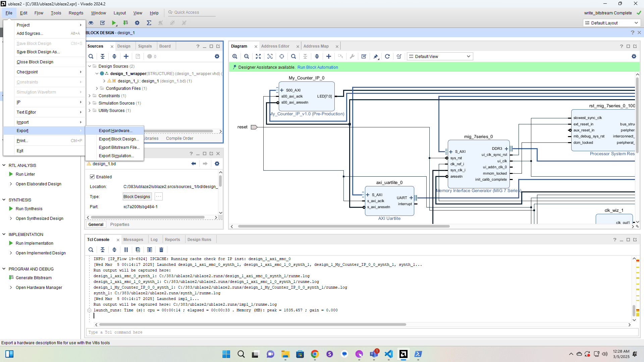The height and width of the screenshot is (362, 644).
Task: Zoom in on the block diagram
Action: coord(235,56)
